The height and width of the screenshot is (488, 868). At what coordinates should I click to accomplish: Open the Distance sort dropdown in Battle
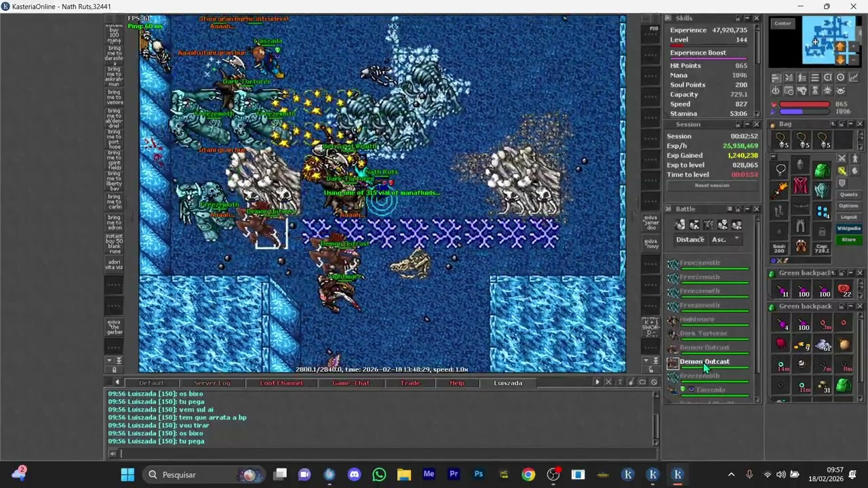(690, 239)
